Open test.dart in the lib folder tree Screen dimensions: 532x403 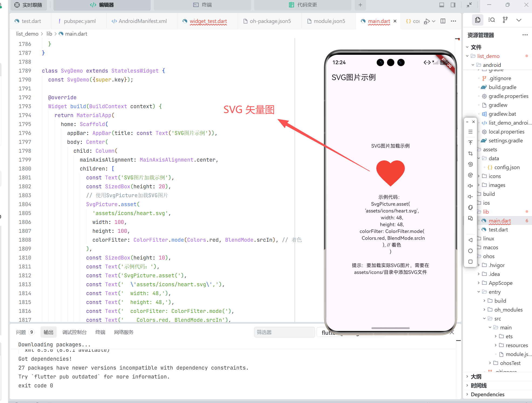point(498,230)
